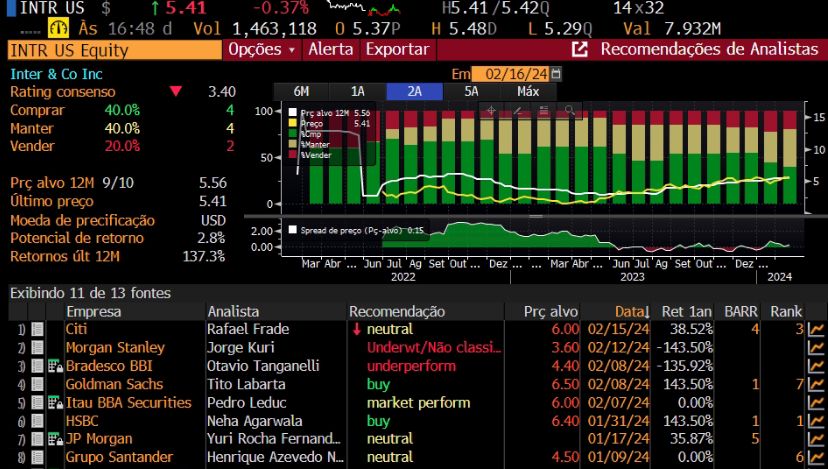Select the pencil annotate tool on chart
This screenshot has height=469, width=828.
click(518, 111)
